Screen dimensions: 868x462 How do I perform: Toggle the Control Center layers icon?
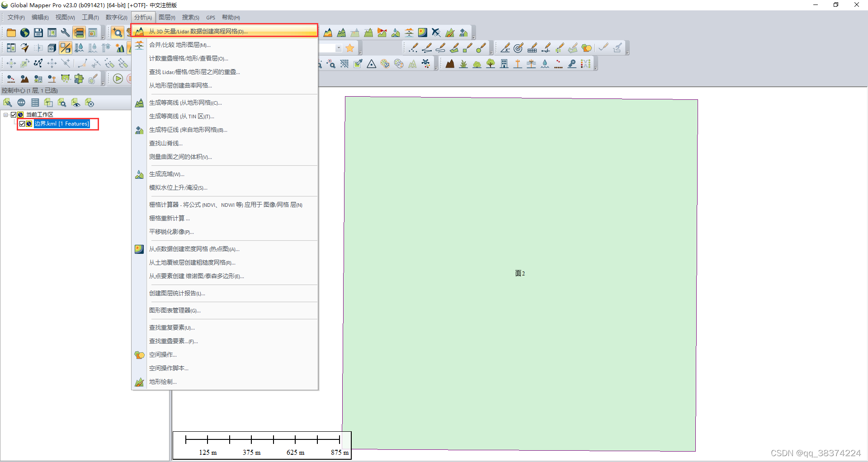coord(79,33)
